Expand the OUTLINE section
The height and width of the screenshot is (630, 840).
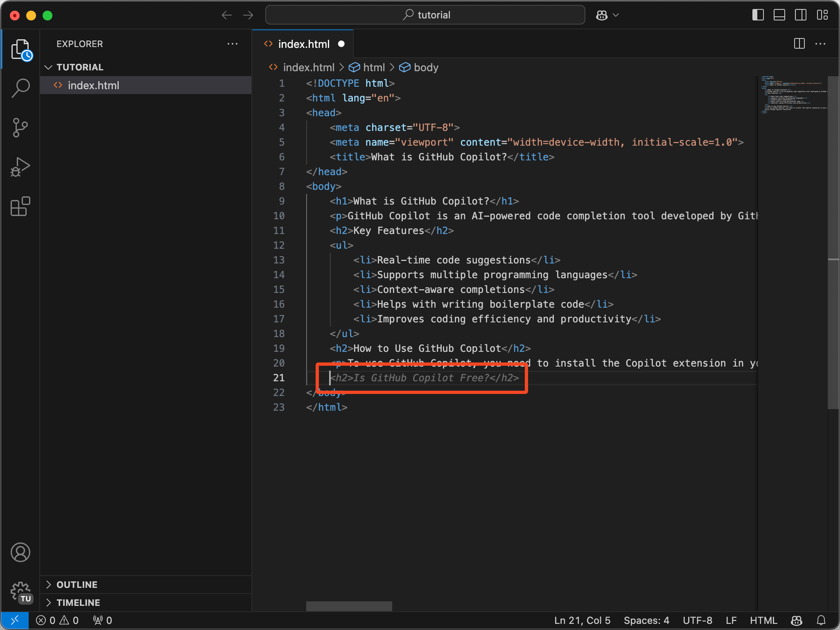point(77,585)
